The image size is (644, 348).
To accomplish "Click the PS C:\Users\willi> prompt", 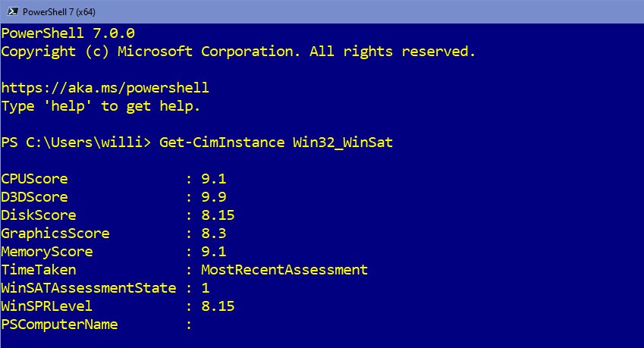I will click(77, 143).
